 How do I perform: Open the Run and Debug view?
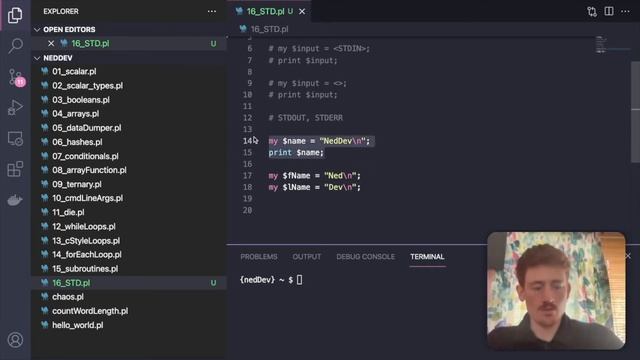[15, 107]
